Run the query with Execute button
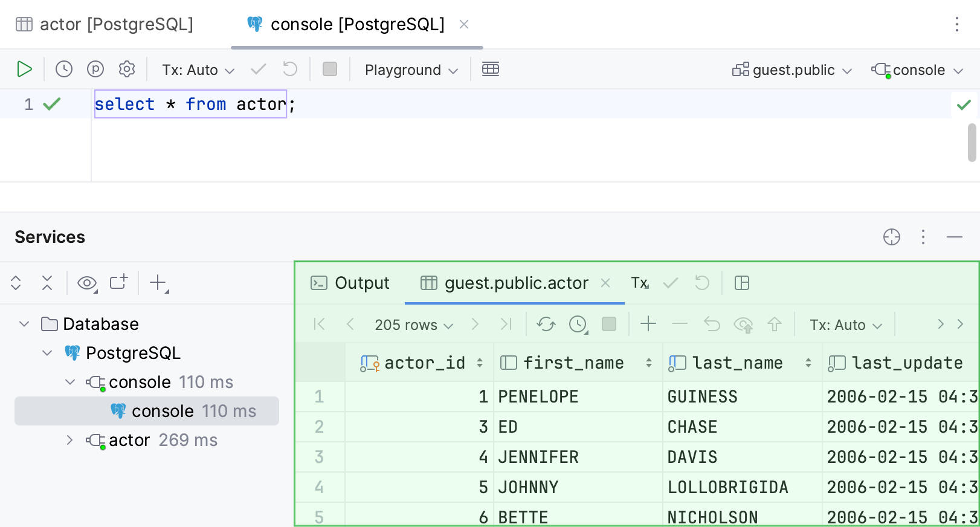 coord(24,70)
